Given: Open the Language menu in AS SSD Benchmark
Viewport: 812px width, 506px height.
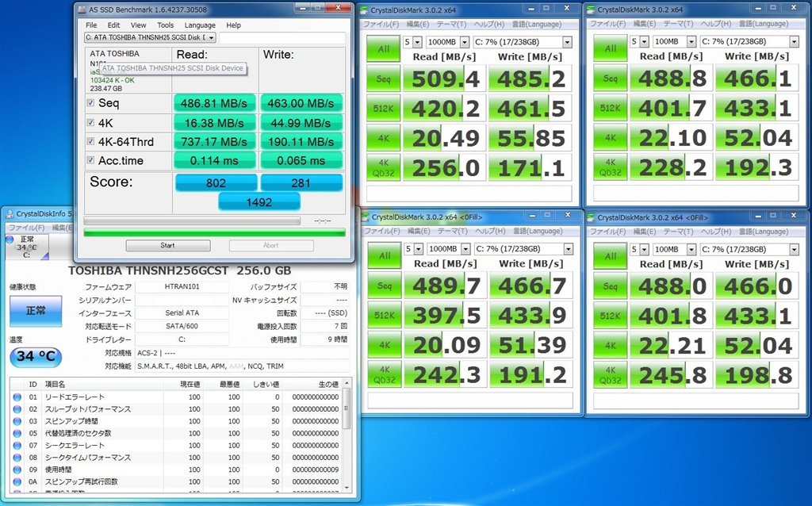Looking at the screenshot, I should point(199,25).
